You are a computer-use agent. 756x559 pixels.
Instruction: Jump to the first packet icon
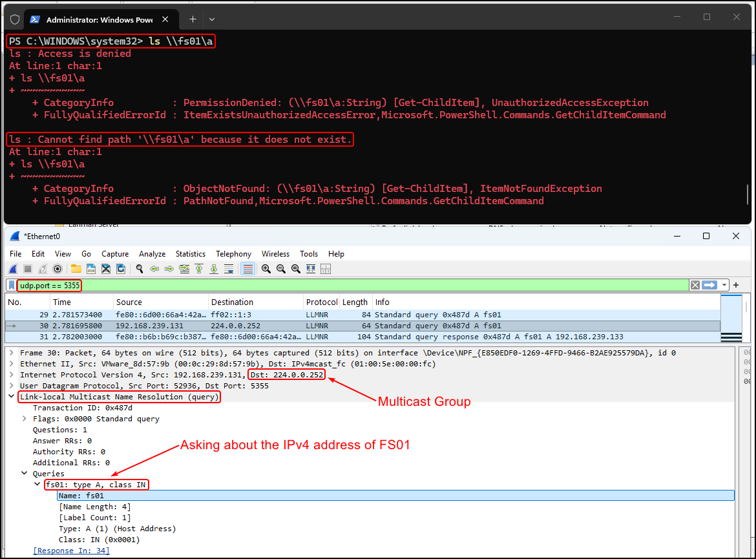point(199,269)
